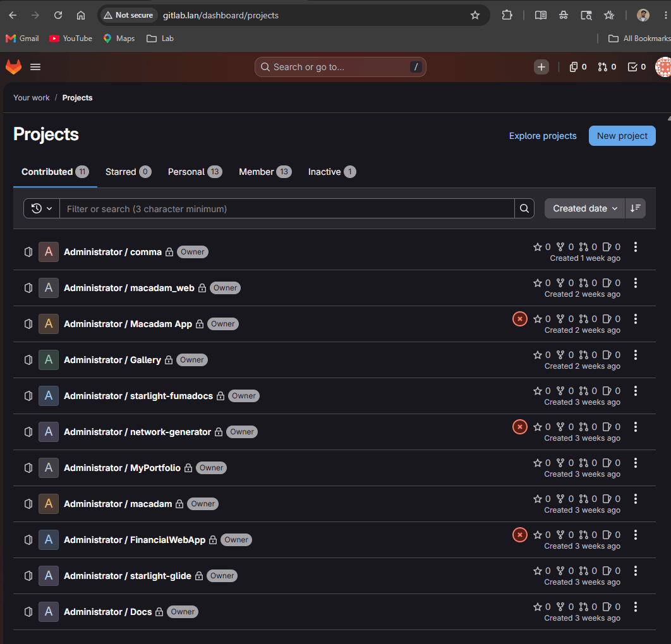Click merge requests count icon for macadam
The height and width of the screenshot is (644, 671).
[x=583, y=499]
